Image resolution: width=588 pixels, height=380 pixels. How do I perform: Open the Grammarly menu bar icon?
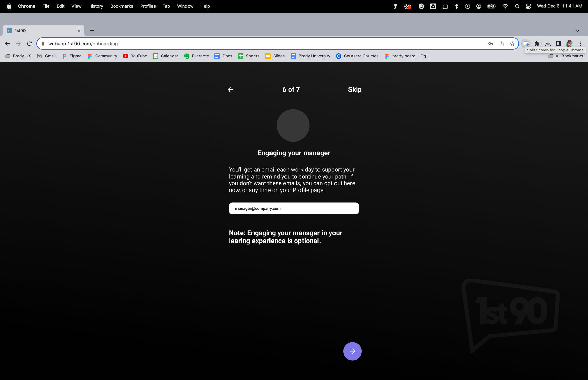pos(421,6)
